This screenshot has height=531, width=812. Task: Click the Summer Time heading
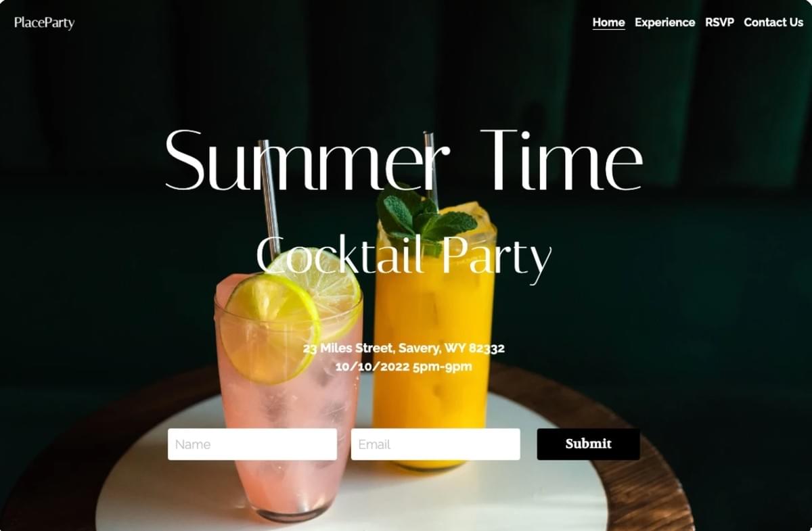(x=404, y=160)
